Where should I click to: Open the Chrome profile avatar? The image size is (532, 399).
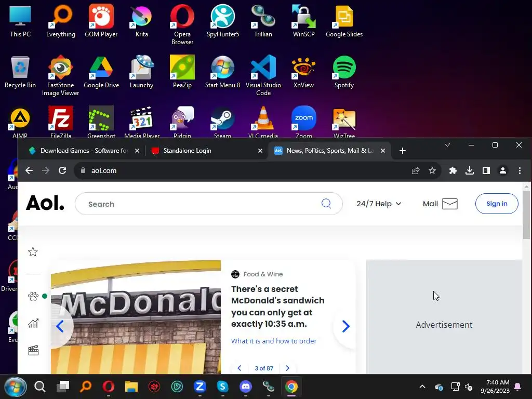(x=503, y=170)
